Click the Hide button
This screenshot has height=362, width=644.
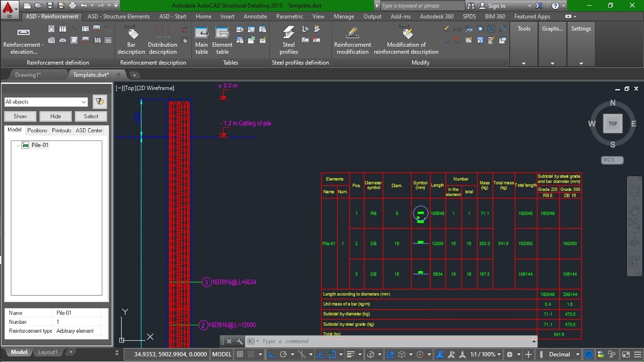pyautogui.click(x=56, y=116)
